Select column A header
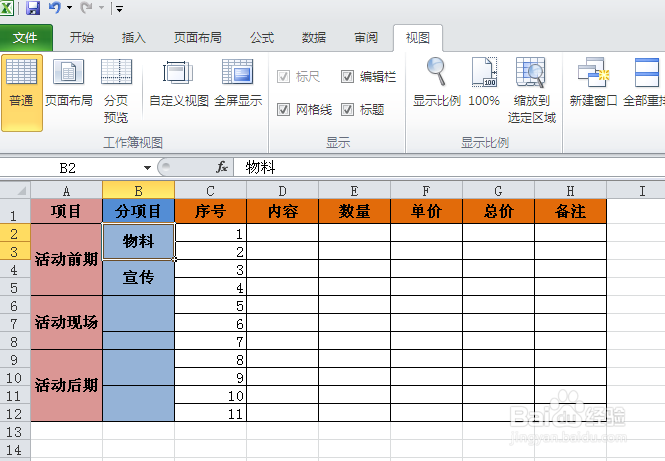The image size is (665, 461). (x=66, y=190)
